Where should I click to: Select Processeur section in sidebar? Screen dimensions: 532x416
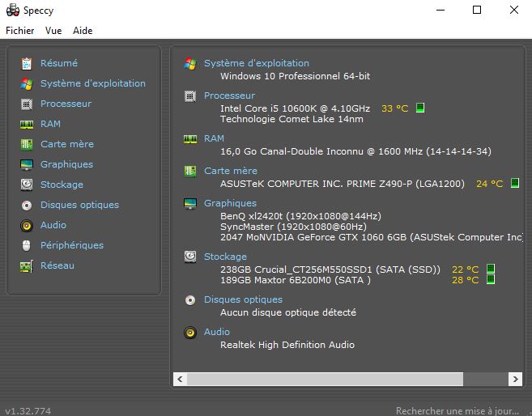(x=66, y=104)
